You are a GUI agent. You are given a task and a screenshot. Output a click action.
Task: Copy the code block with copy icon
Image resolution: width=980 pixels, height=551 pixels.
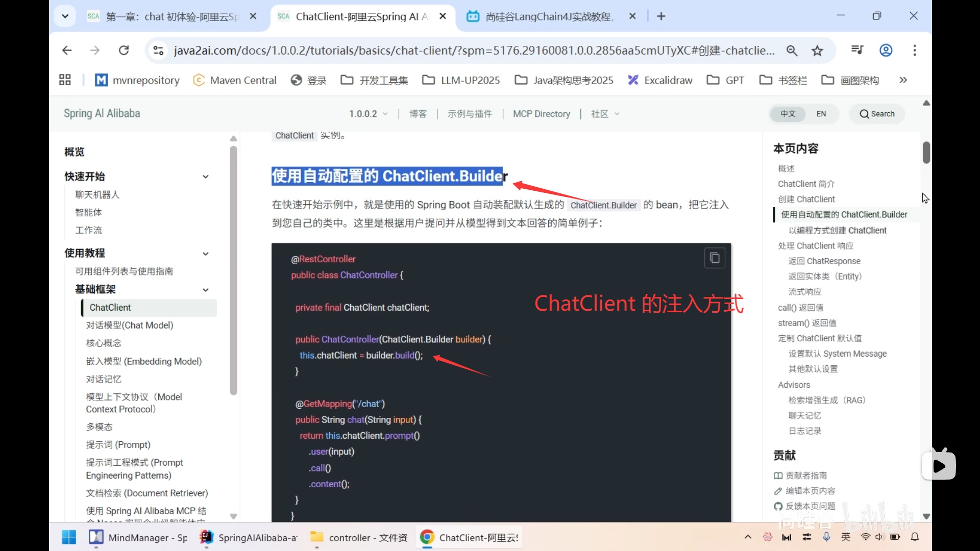click(715, 258)
